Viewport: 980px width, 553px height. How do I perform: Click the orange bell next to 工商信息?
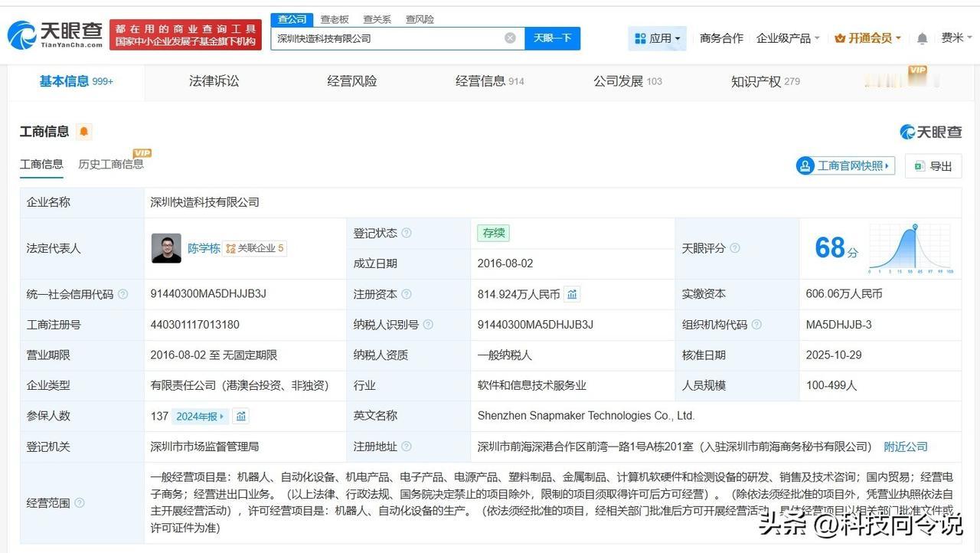point(84,132)
